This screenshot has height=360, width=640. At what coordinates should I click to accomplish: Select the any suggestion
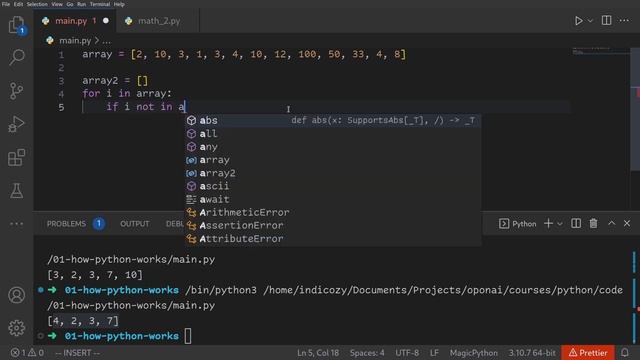click(x=332, y=147)
